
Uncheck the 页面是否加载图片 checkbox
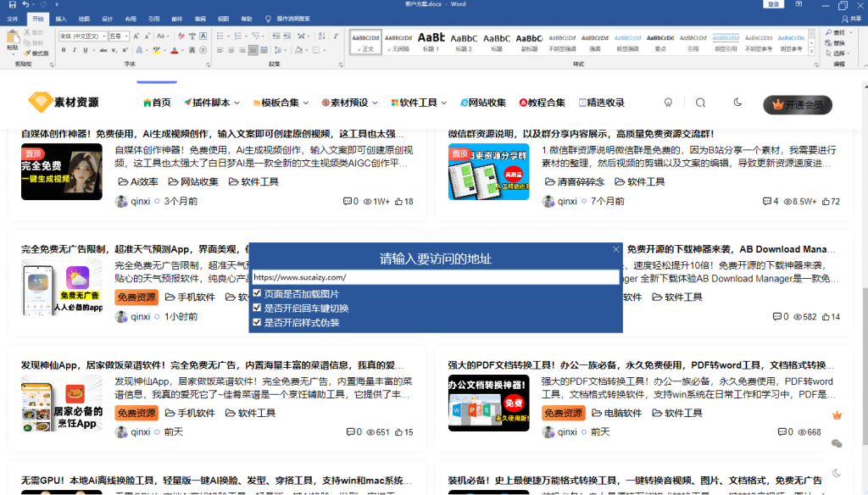[258, 293]
